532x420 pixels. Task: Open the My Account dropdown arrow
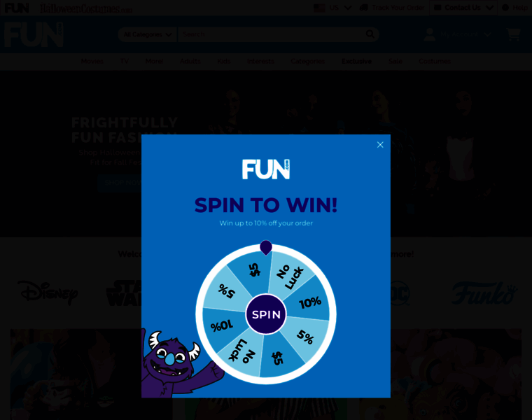pos(488,34)
